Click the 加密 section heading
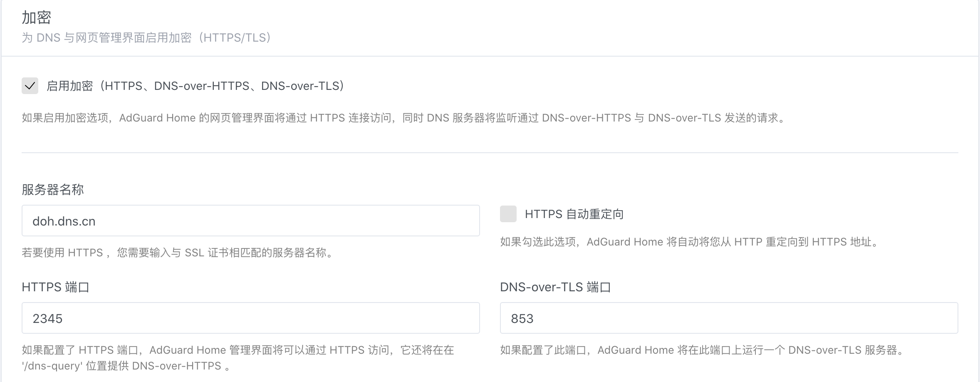Screen dimensions: 980x382 [37, 17]
